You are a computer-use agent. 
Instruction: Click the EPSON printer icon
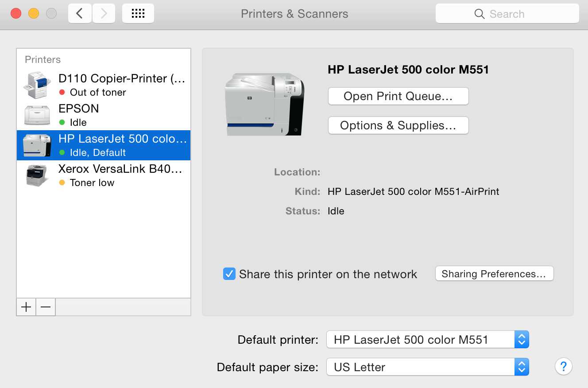(37, 115)
